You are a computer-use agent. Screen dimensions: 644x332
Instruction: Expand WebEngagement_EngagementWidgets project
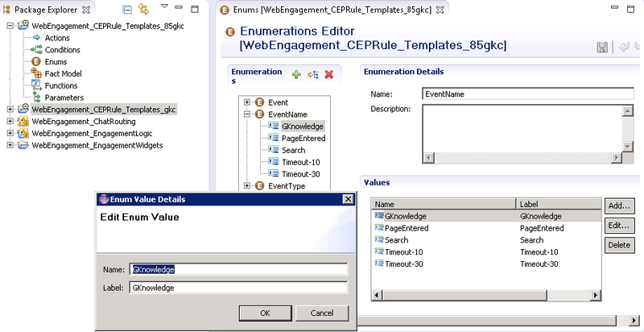(x=10, y=145)
